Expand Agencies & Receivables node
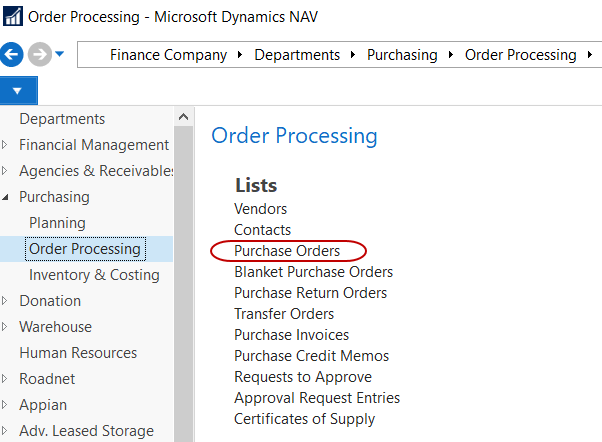The image size is (602, 442). pos(6,171)
